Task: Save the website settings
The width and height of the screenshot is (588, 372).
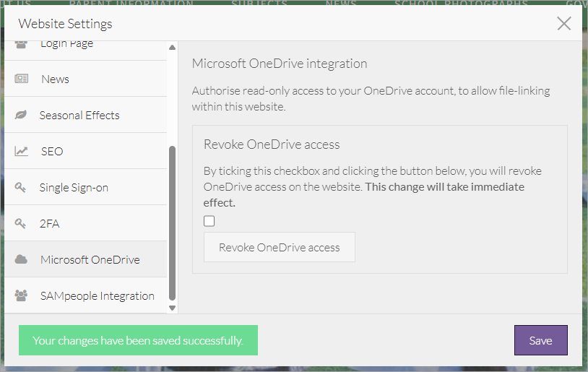Action: point(540,340)
